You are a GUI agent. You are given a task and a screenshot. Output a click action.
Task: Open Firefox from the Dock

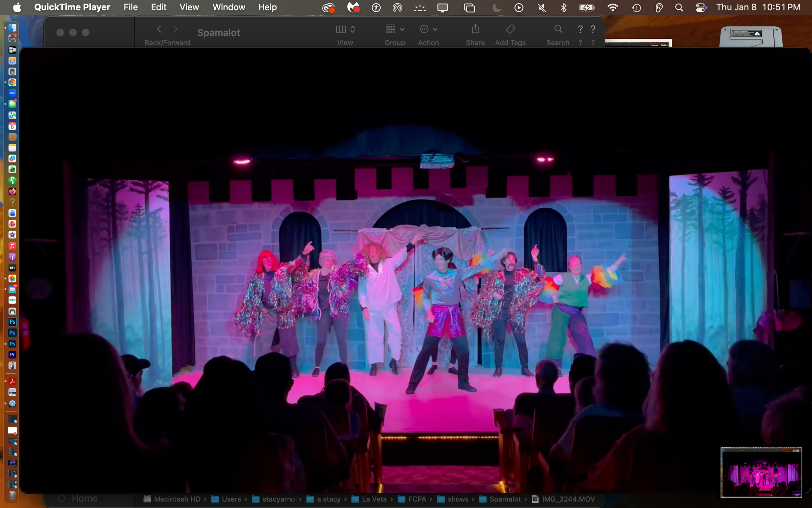[x=12, y=191]
